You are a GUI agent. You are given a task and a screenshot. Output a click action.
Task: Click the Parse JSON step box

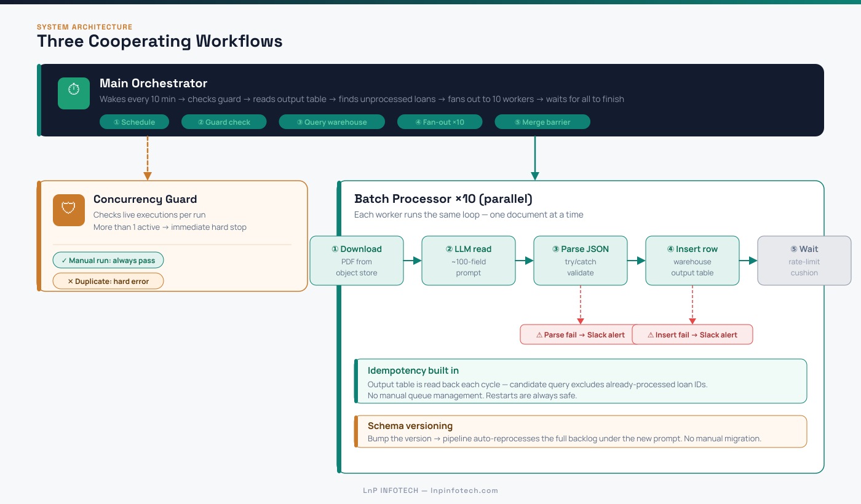pos(581,261)
